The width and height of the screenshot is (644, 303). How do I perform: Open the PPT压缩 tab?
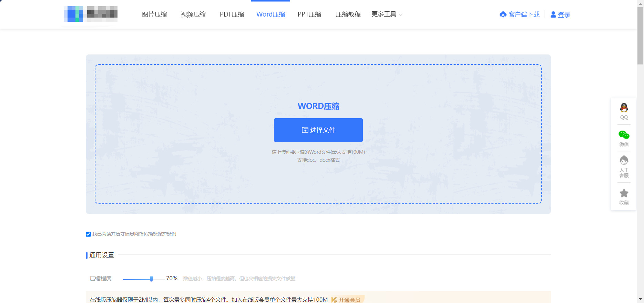[x=309, y=14]
